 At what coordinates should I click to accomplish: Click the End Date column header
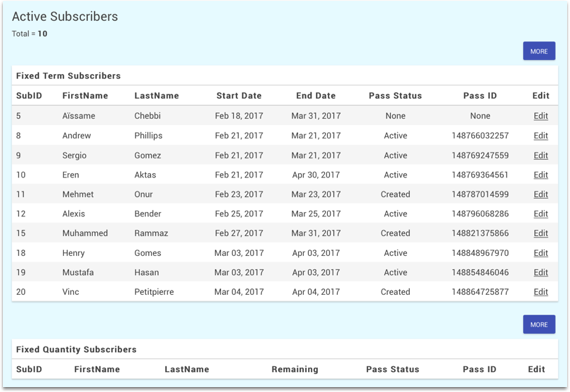coord(316,96)
